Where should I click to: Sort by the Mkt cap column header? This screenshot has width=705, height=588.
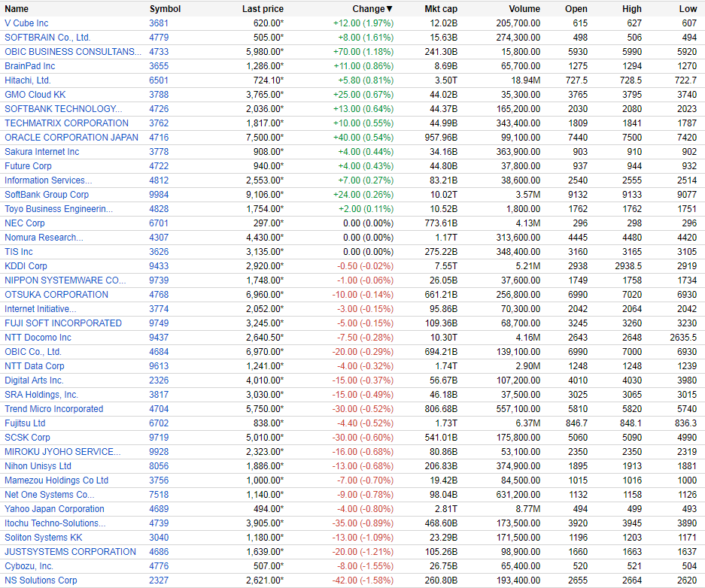pos(441,9)
